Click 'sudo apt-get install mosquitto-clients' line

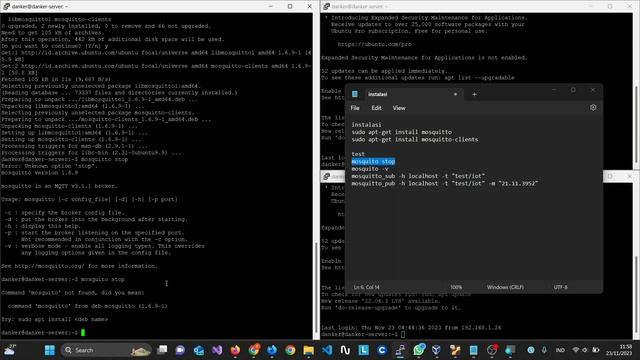coord(415,140)
